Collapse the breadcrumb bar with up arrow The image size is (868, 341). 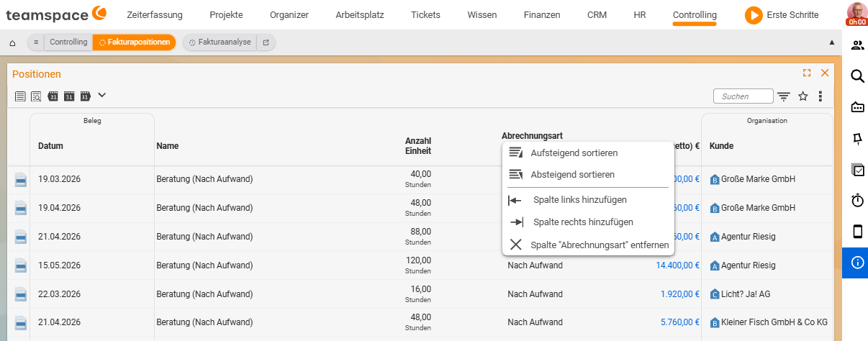(832, 42)
